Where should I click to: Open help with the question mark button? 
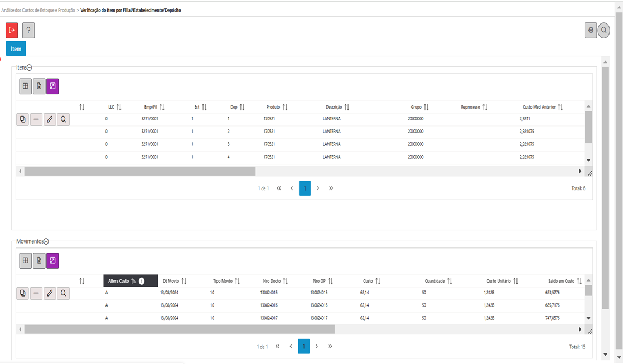(x=28, y=31)
